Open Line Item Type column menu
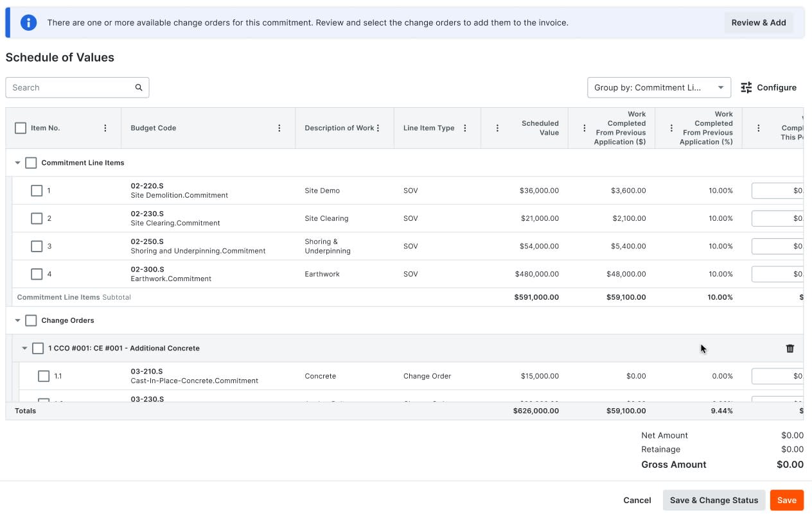812x516 pixels. point(465,128)
